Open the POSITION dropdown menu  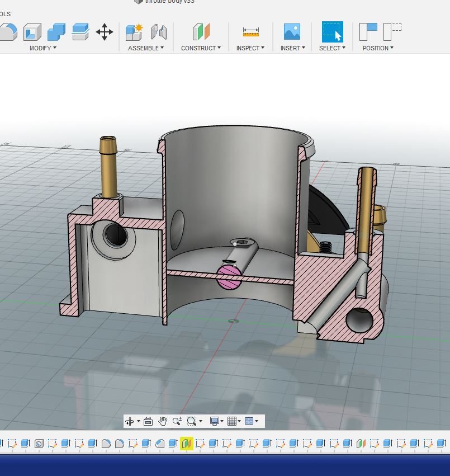click(378, 48)
